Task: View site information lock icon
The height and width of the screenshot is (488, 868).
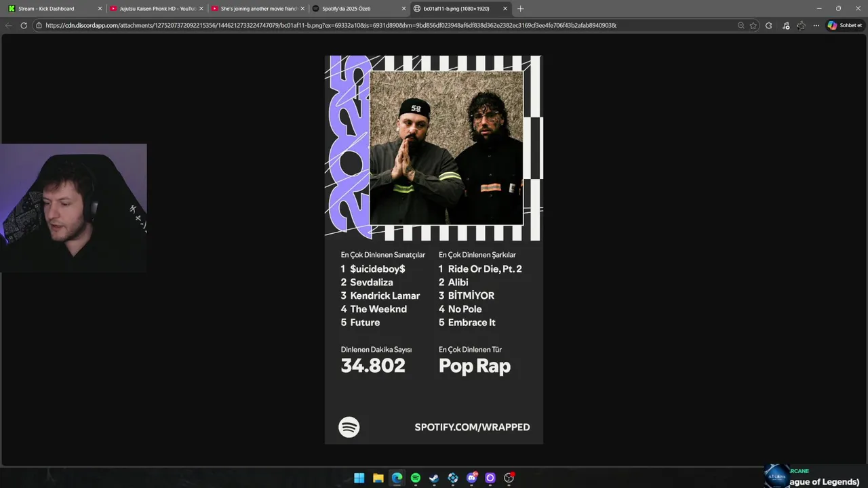Action: (x=39, y=25)
